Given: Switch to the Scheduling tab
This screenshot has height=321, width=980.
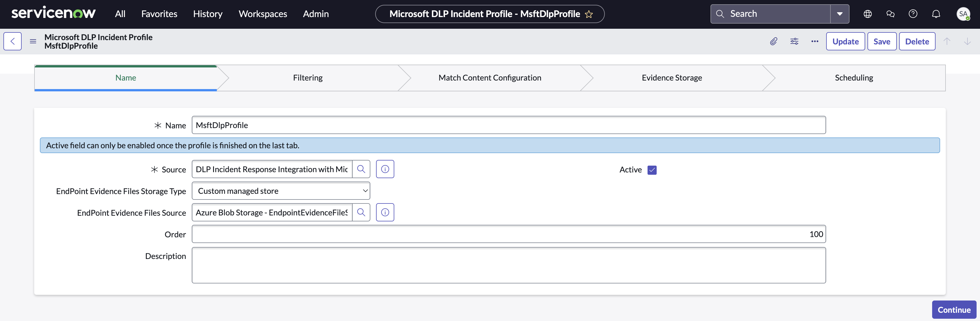Looking at the screenshot, I should (854, 78).
